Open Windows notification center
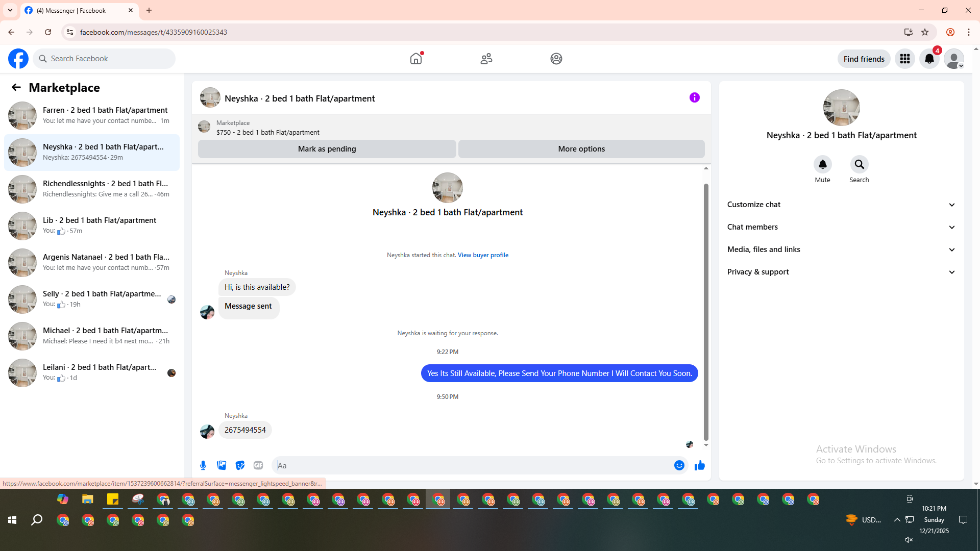Image resolution: width=980 pixels, height=551 pixels. tap(963, 520)
